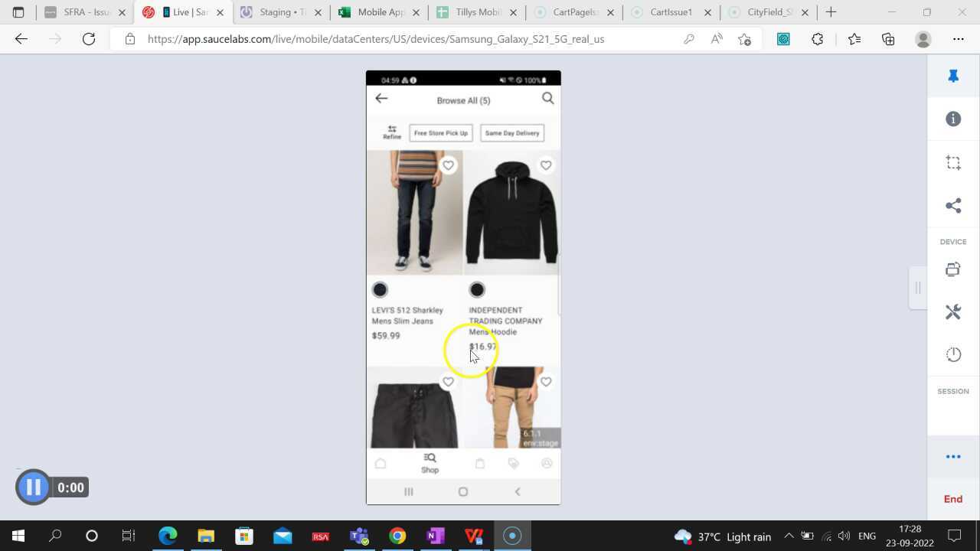The image size is (980, 551).
Task: Open the more options ellipsis in the sidebar
Action: (953, 457)
